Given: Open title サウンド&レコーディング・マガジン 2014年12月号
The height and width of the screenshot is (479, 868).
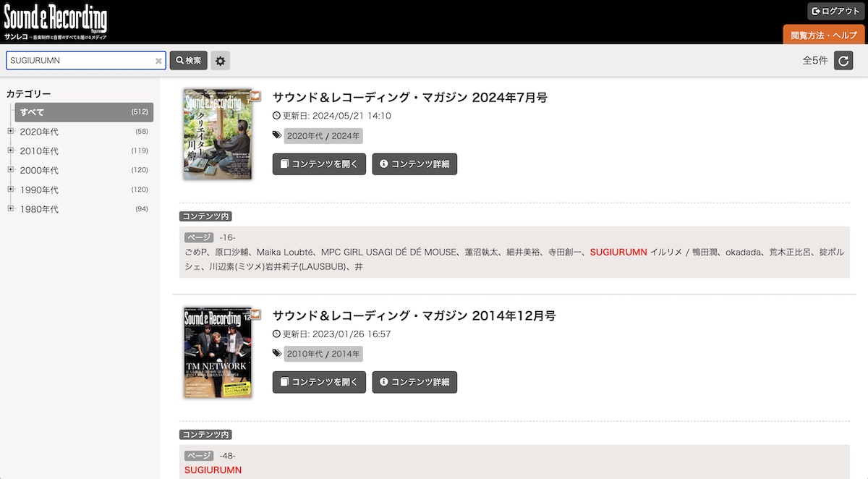Looking at the screenshot, I should point(414,316).
